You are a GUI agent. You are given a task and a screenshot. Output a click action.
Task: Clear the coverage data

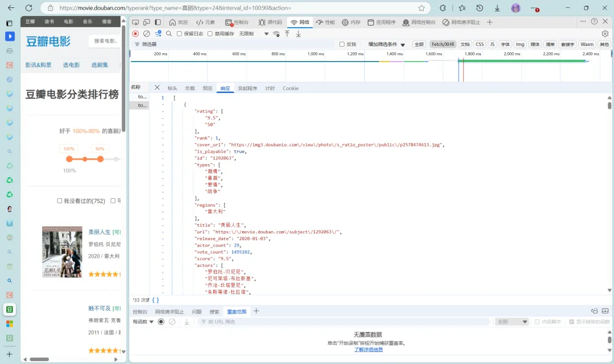[x=172, y=321]
